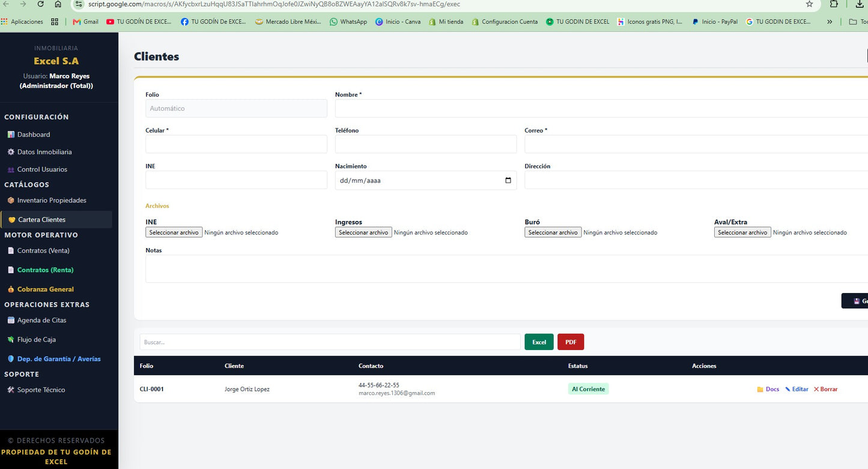The image size is (868, 469).
Task: Click Borrar on client CLI-0001
Action: (x=825, y=389)
